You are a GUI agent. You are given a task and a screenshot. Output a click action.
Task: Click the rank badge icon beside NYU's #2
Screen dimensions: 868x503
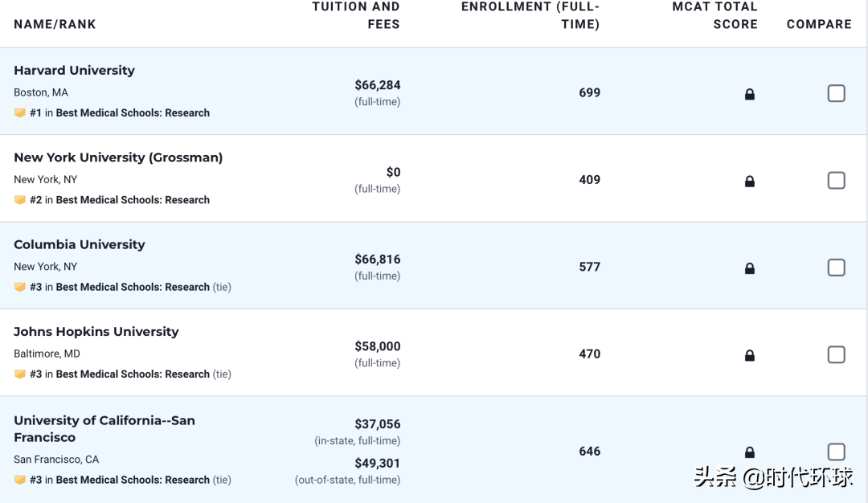[x=20, y=200]
